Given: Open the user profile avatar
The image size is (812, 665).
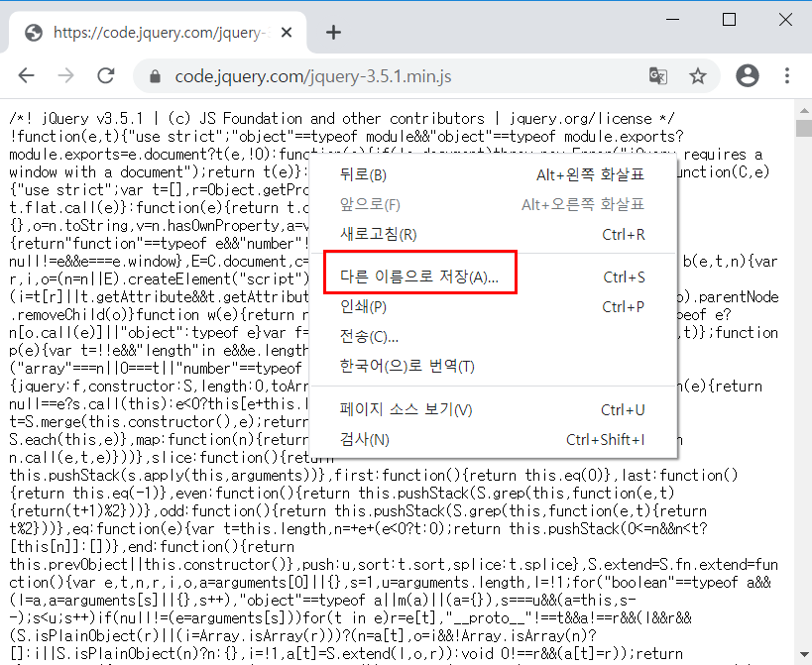Looking at the screenshot, I should click(x=748, y=75).
